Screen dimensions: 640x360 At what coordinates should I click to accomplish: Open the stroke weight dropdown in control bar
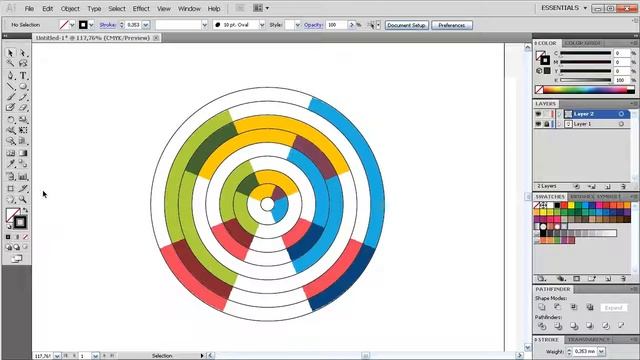click(146, 25)
